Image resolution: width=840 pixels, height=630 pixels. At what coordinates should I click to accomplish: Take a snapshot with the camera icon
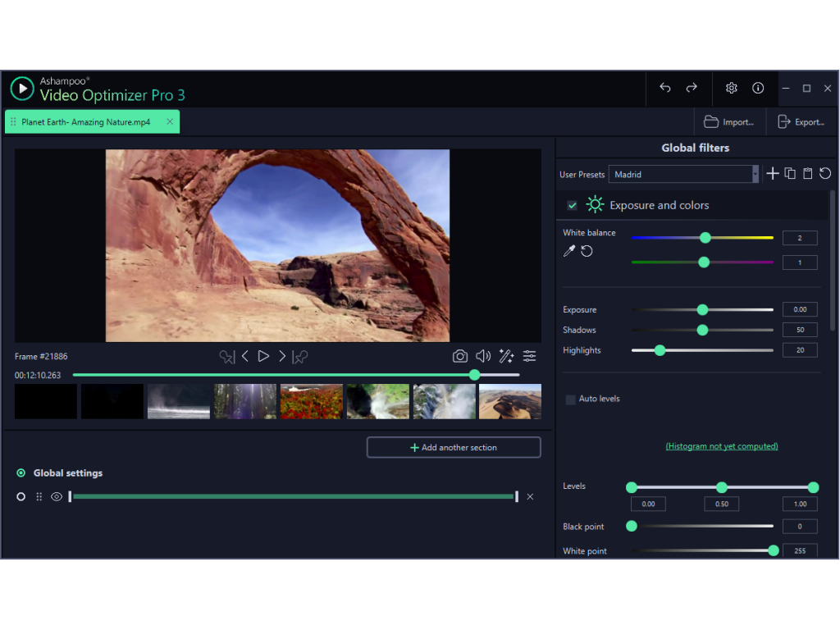pyautogui.click(x=460, y=356)
